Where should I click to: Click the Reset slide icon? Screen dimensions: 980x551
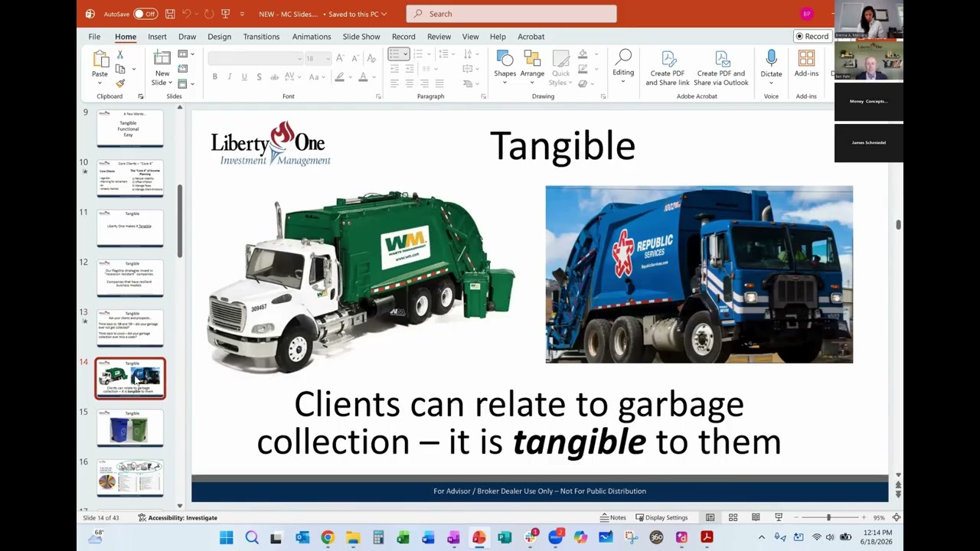click(x=183, y=69)
